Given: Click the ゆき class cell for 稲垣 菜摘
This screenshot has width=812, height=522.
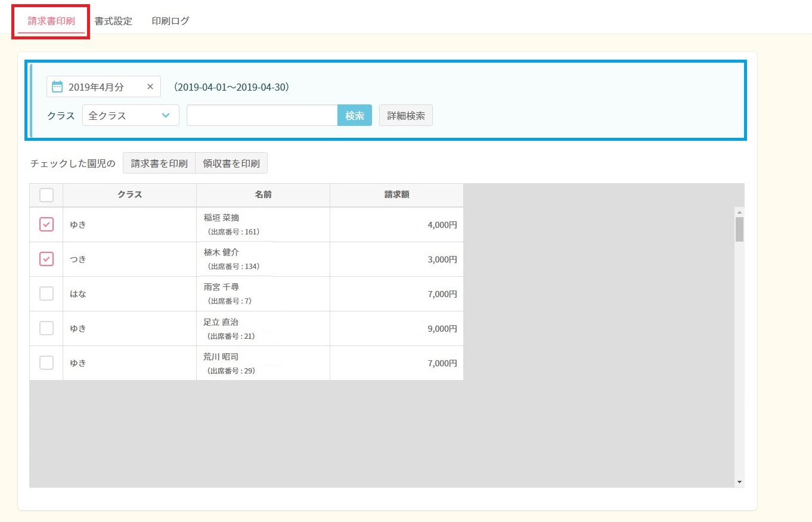Looking at the screenshot, I should (130, 225).
